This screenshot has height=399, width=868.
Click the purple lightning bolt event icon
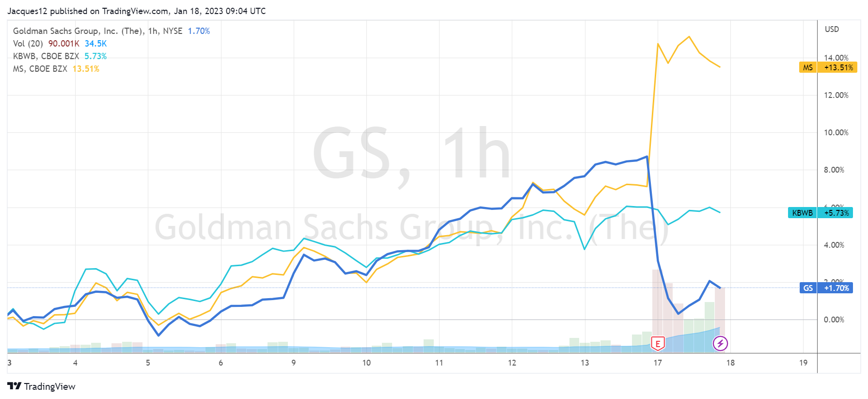click(x=720, y=344)
